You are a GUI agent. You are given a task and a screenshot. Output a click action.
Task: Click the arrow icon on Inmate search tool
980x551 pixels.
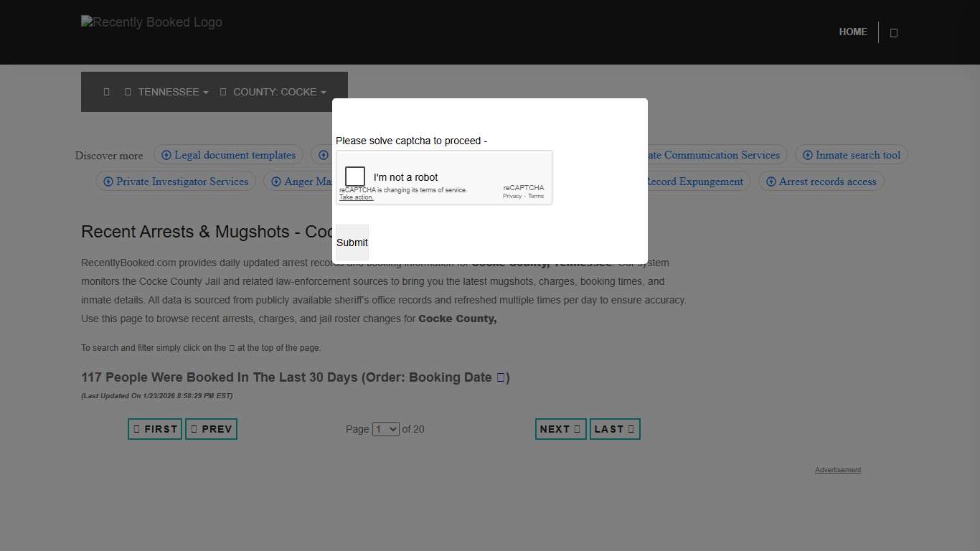click(808, 155)
